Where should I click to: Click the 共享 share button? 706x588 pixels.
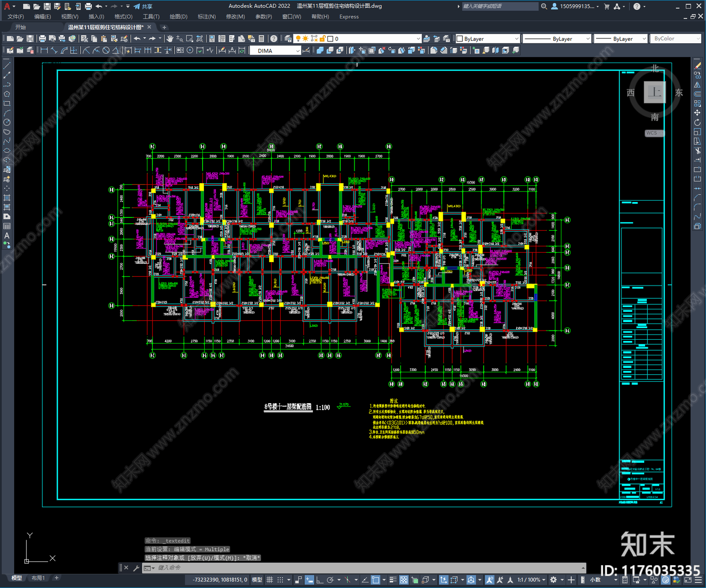point(143,6)
